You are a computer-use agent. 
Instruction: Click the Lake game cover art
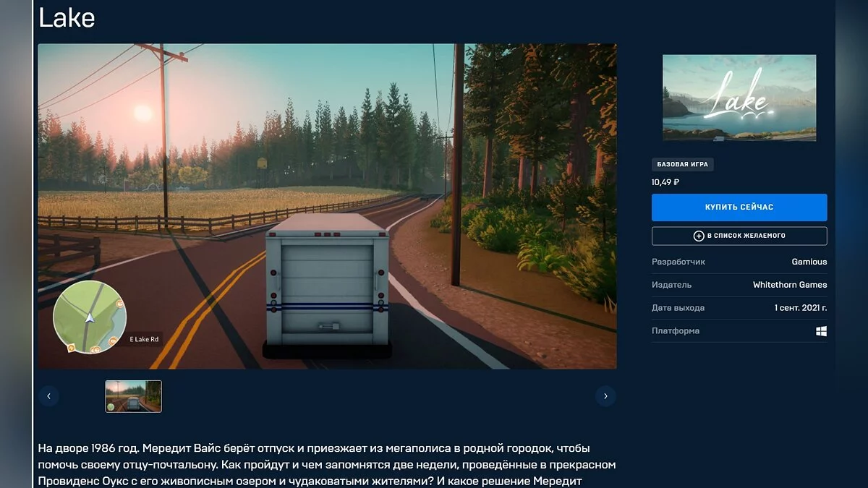coord(739,98)
